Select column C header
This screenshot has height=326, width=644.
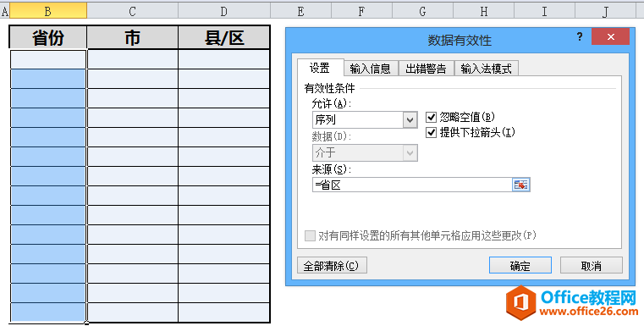(x=132, y=11)
